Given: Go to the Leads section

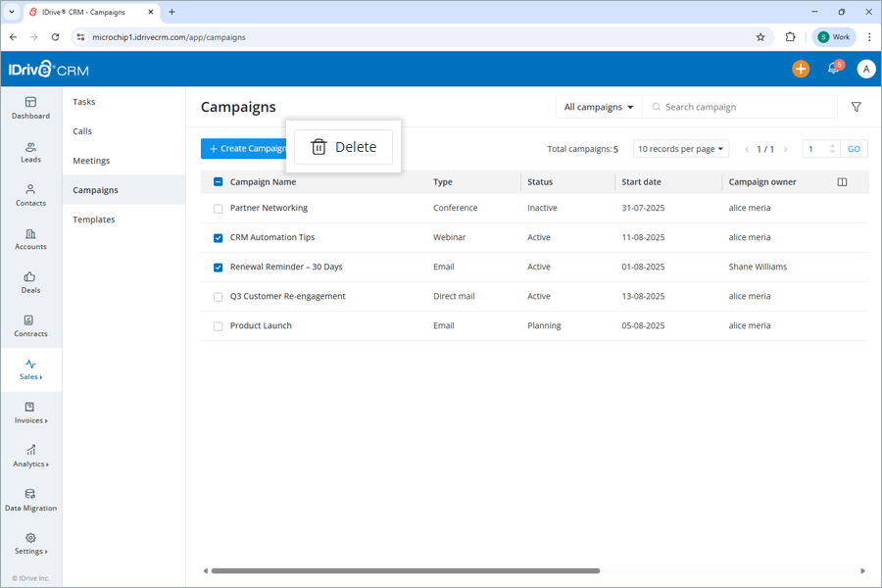Looking at the screenshot, I should [x=30, y=151].
